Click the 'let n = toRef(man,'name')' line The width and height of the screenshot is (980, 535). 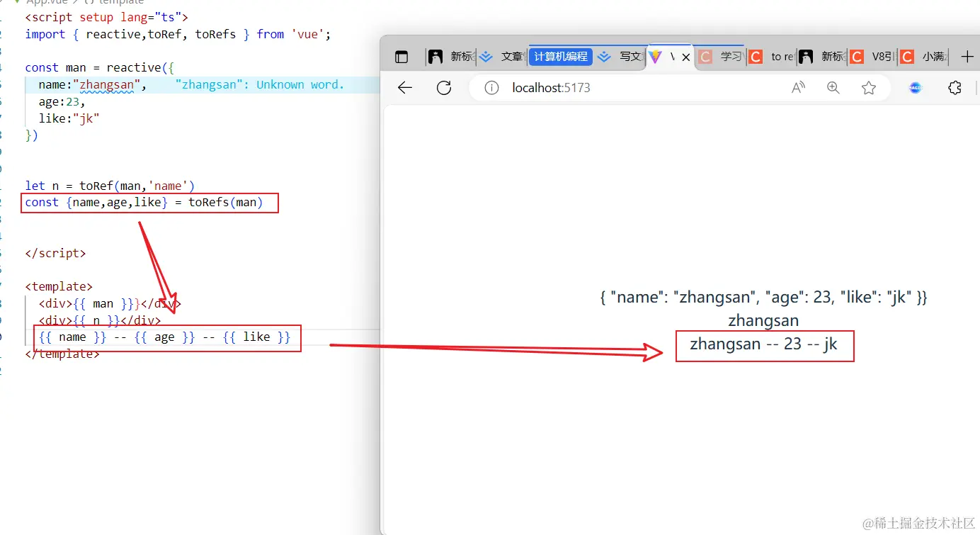point(110,186)
